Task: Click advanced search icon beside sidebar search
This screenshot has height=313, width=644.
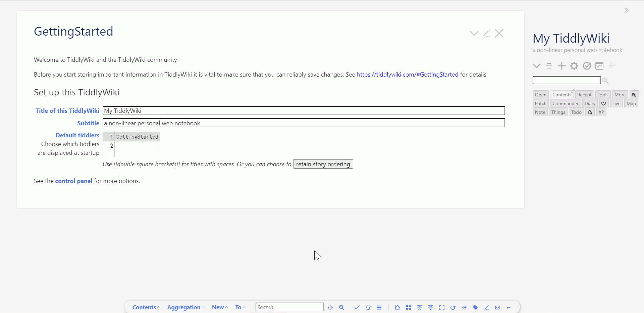Action: [605, 80]
